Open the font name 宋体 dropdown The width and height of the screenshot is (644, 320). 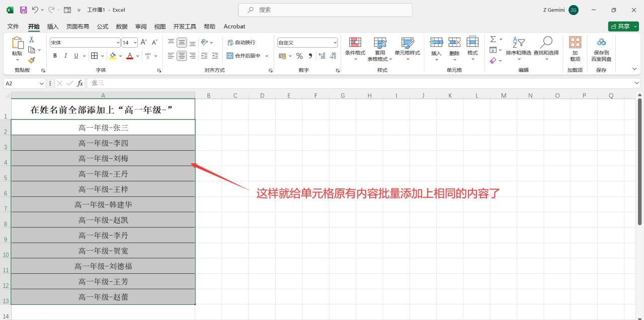(x=118, y=43)
